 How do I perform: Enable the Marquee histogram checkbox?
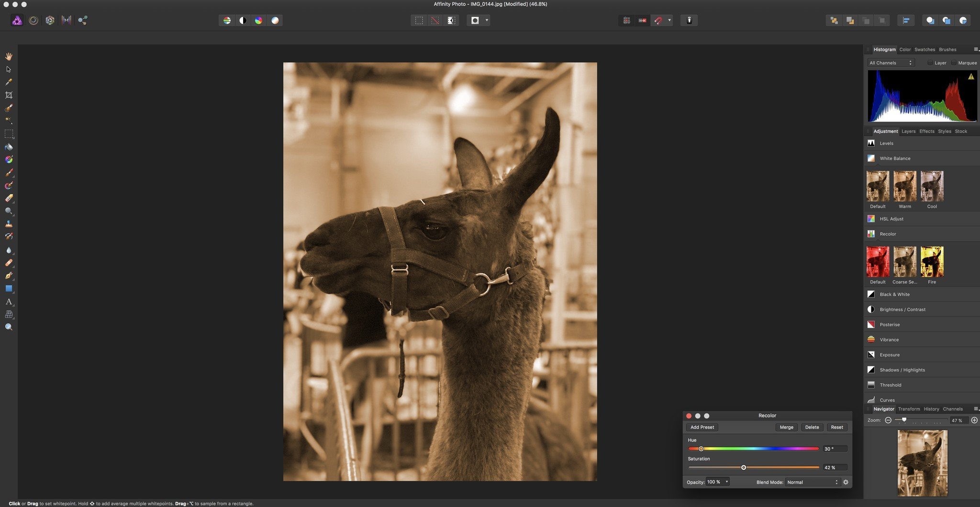(954, 63)
